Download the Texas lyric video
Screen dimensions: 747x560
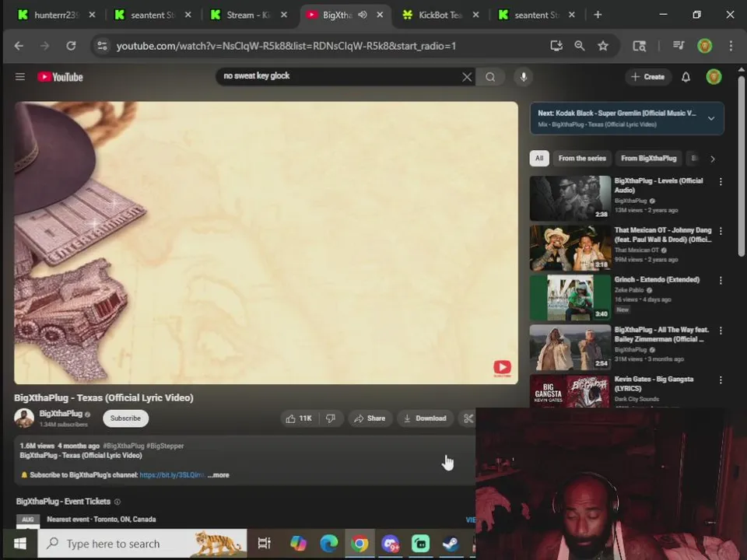pyautogui.click(x=425, y=418)
